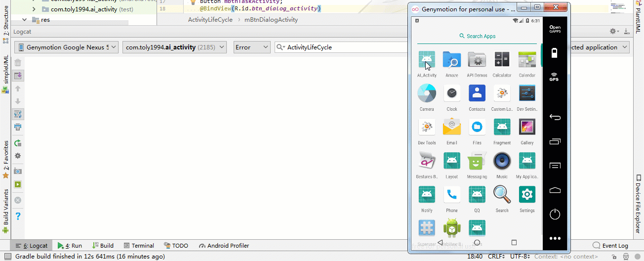Open the Gestures Builder app

point(427,161)
